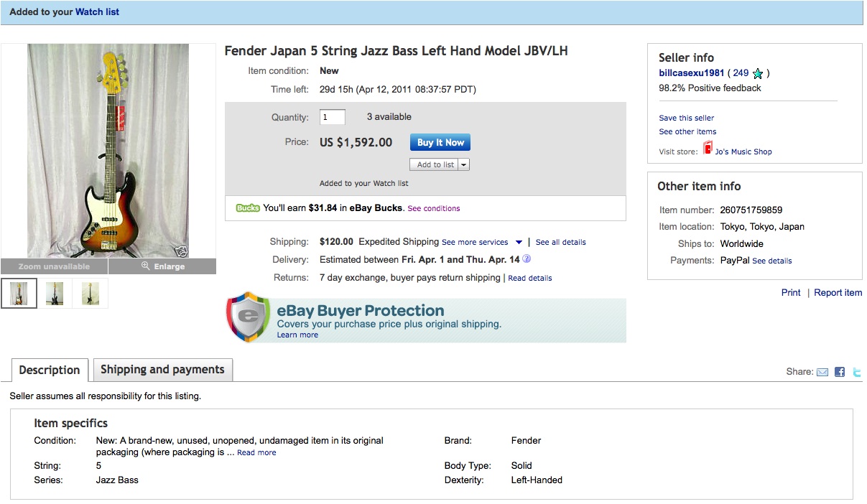
Task: Click the Quantity input field
Action: click(333, 117)
